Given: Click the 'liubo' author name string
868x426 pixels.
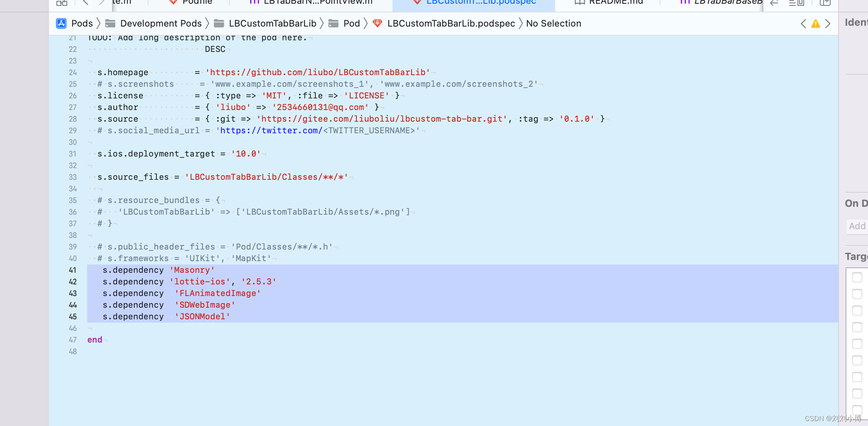Looking at the screenshot, I should 233,107.
